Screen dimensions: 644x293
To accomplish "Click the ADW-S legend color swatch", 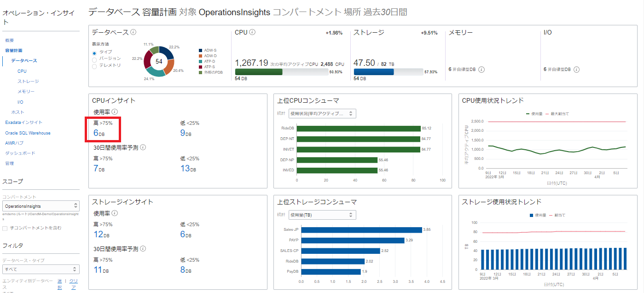I will [201, 50].
